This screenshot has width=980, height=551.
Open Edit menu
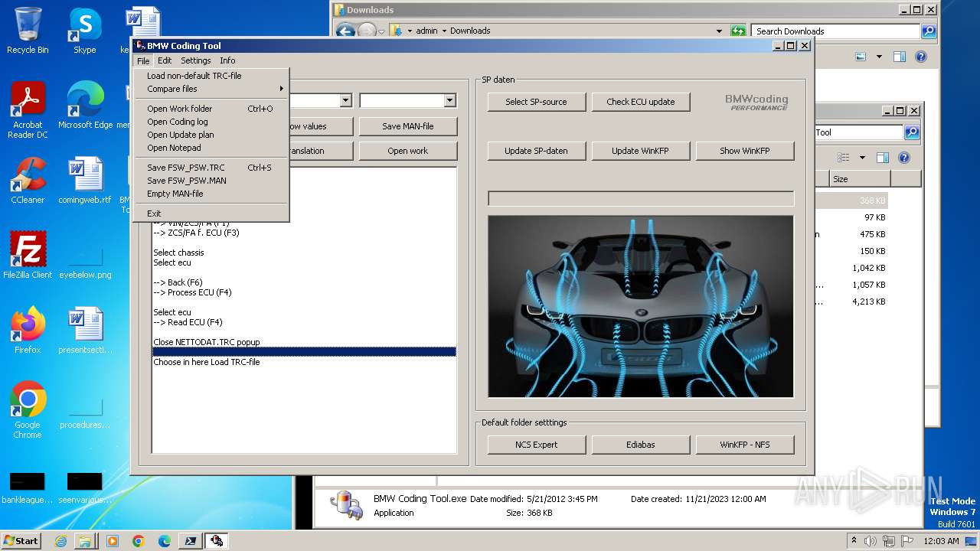[x=165, y=60]
